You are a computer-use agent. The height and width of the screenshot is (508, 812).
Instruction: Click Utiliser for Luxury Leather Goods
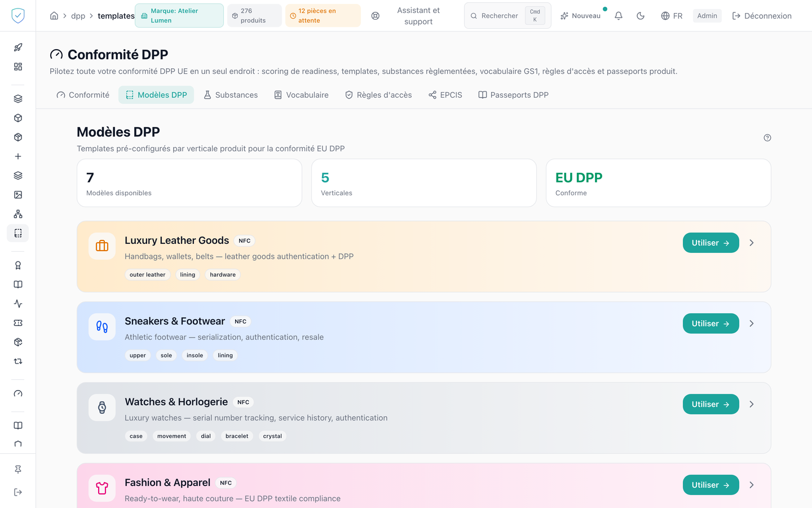click(710, 243)
